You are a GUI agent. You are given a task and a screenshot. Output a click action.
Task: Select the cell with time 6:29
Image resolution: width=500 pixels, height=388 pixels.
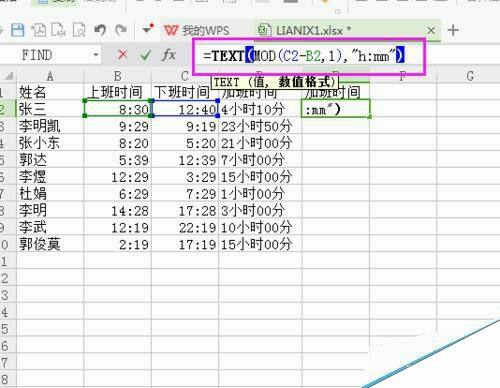[x=117, y=193]
